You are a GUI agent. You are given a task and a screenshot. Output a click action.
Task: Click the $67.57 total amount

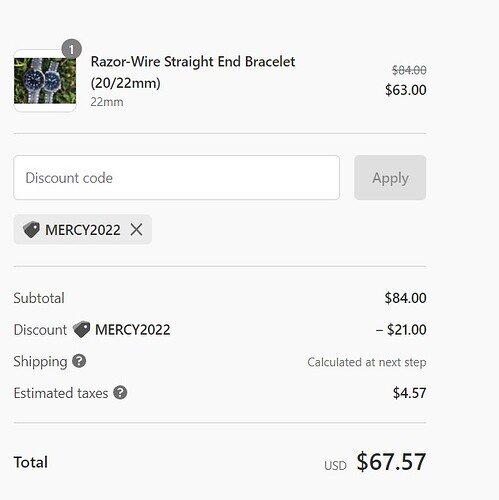(x=391, y=462)
